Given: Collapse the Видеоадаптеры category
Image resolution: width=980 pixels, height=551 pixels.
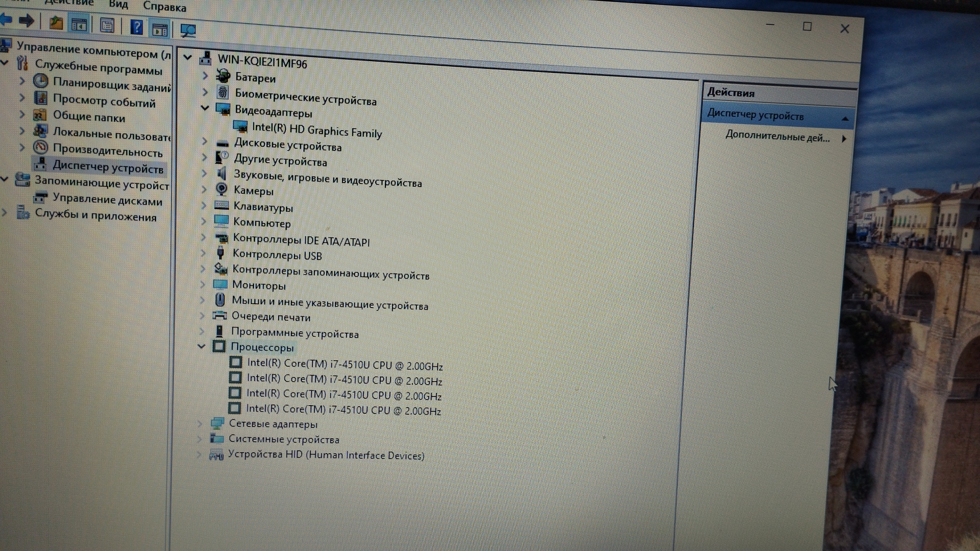Looking at the screenshot, I should click(x=205, y=108).
